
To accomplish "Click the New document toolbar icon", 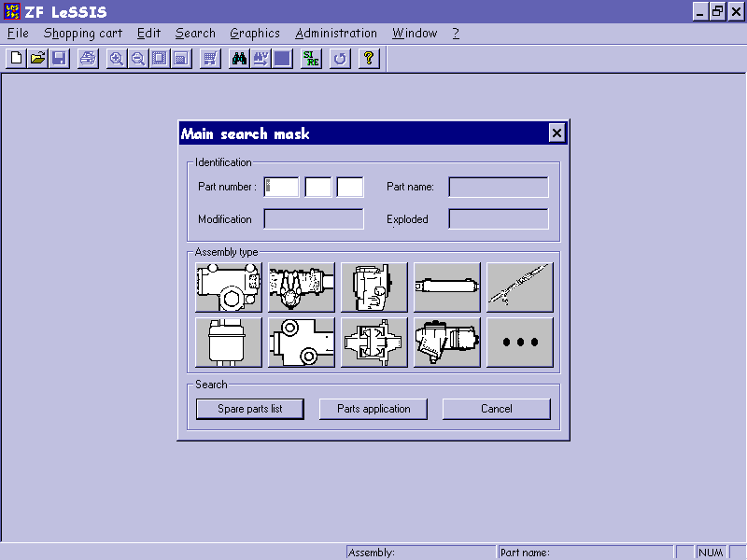I will point(16,59).
